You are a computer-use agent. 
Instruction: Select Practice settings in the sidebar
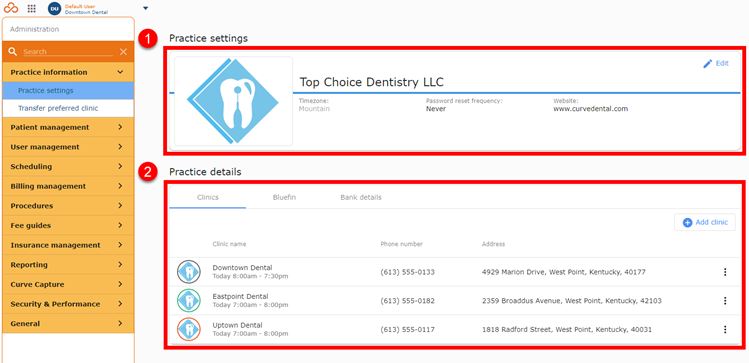pos(68,90)
